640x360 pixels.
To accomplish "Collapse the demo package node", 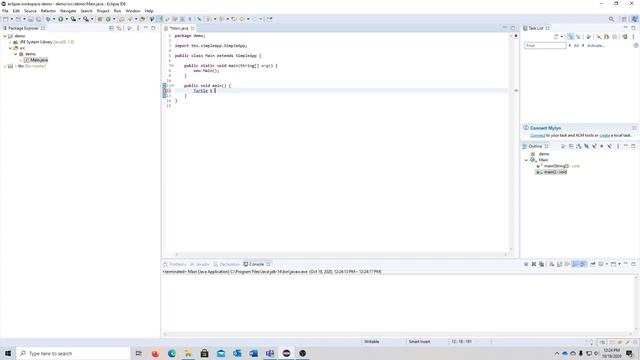I will click(16, 54).
